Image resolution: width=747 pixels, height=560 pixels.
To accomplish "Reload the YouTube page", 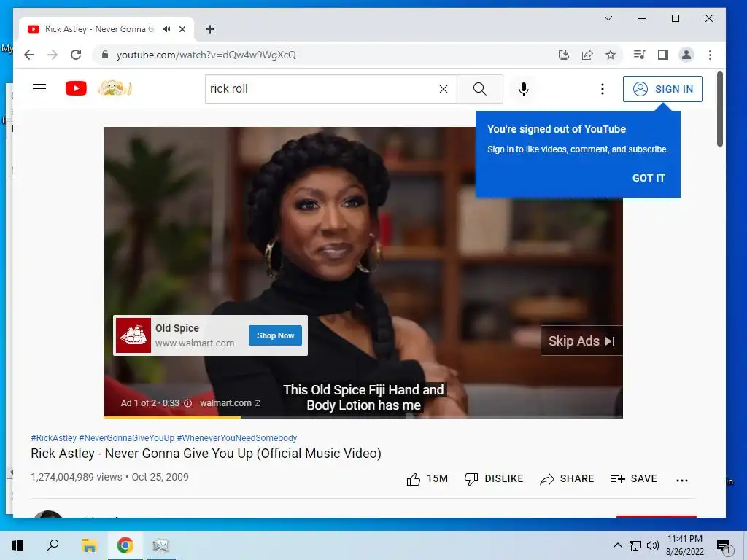I will click(x=76, y=55).
